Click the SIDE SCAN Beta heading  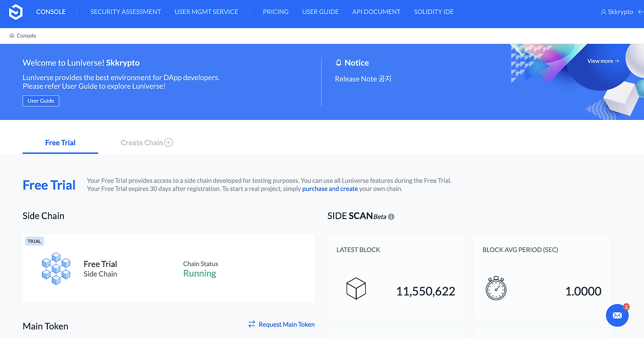pyautogui.click(x=357, y=216)
